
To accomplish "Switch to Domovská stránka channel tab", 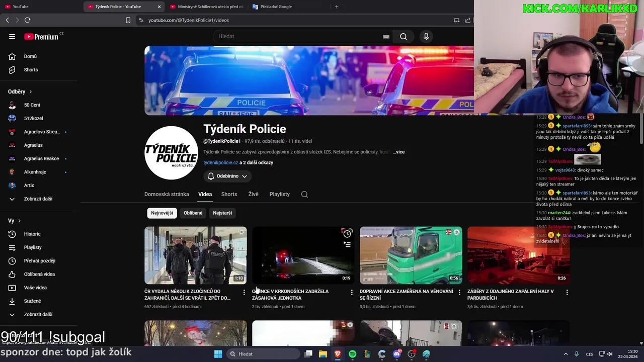I will (167, 195).
